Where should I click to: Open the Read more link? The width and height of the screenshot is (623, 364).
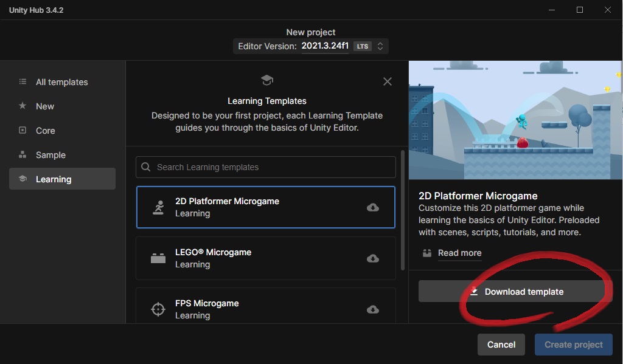[x=460, y=253]
